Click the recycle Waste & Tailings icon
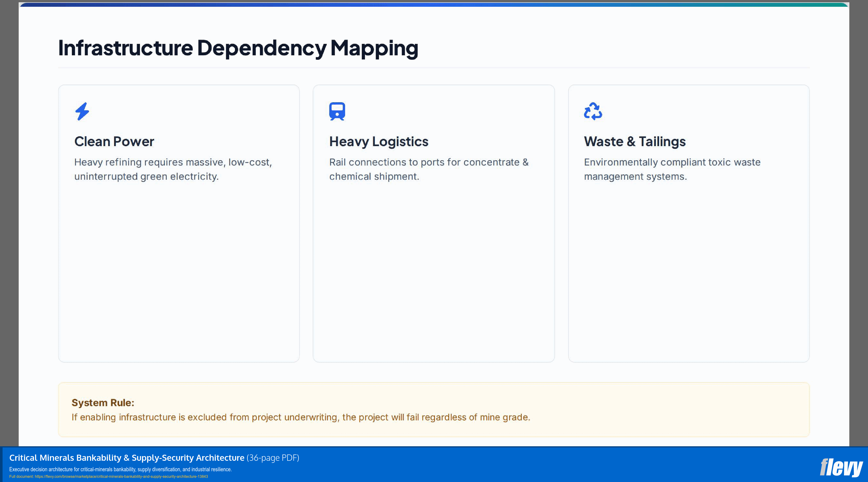Screen dimensions: 868x482 [593, 111]
